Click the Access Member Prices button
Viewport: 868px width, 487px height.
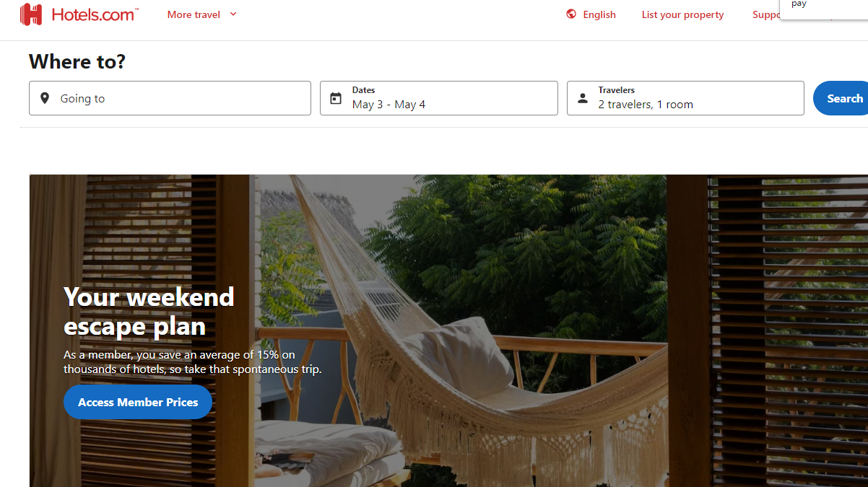click(x=138, y=402)
